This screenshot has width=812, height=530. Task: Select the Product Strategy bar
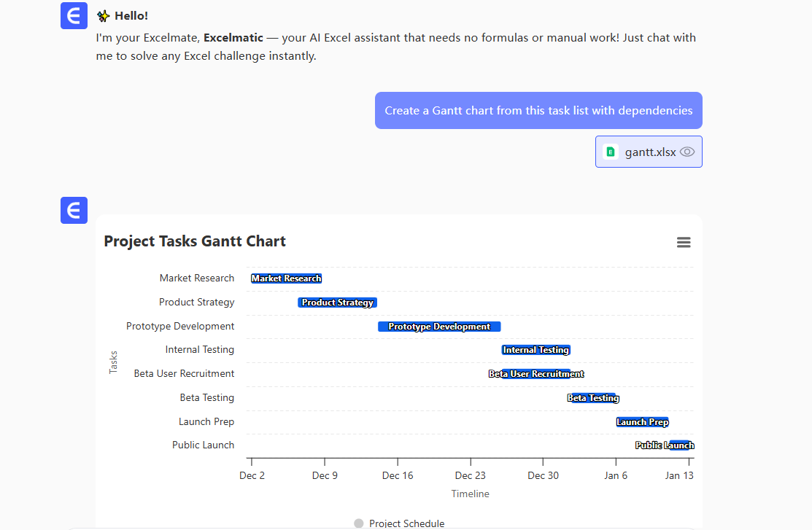tap(337, 302)
